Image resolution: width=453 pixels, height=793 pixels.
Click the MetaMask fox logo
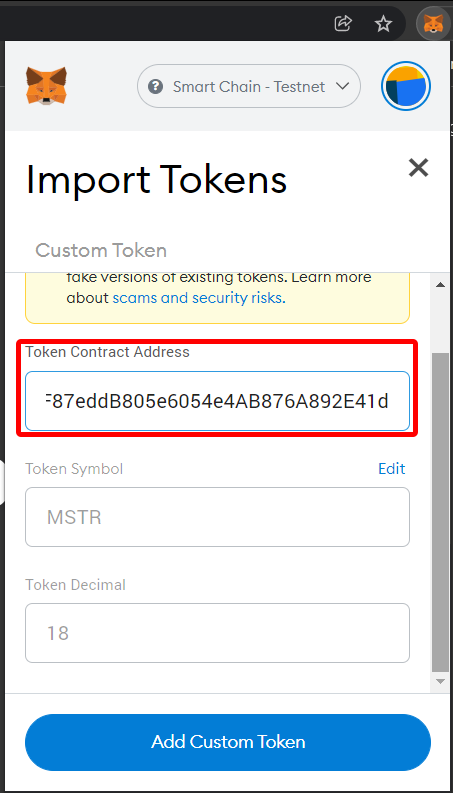click(46, 86)
